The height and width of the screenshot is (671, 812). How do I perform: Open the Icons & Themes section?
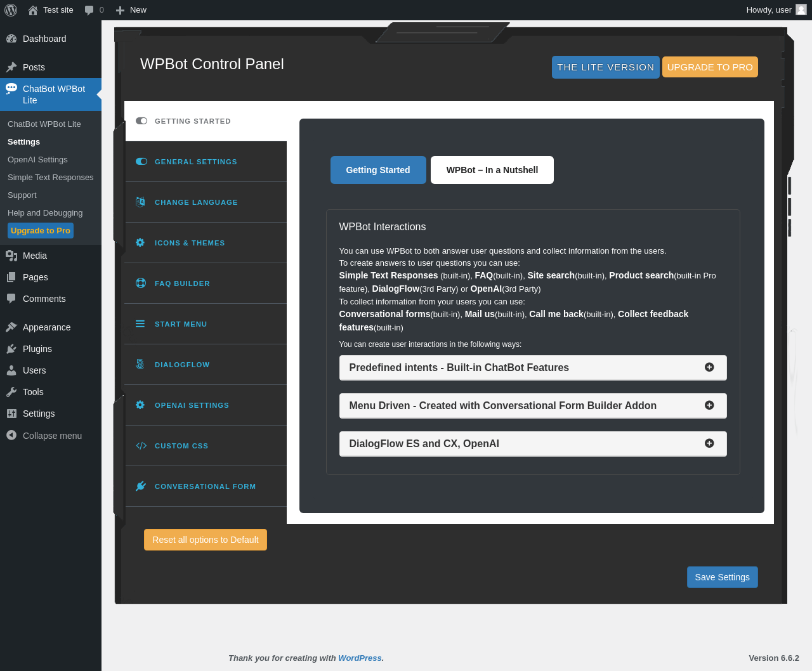[206, 243]
